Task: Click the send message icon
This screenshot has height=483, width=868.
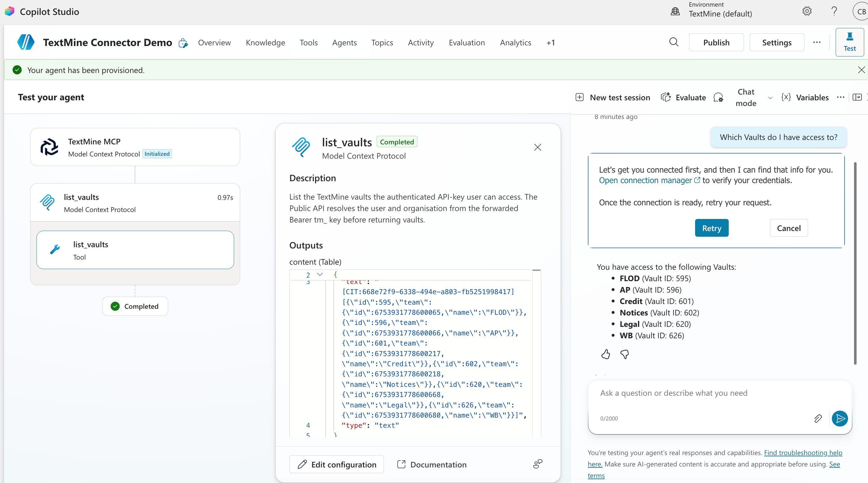Action: (840, 418)
